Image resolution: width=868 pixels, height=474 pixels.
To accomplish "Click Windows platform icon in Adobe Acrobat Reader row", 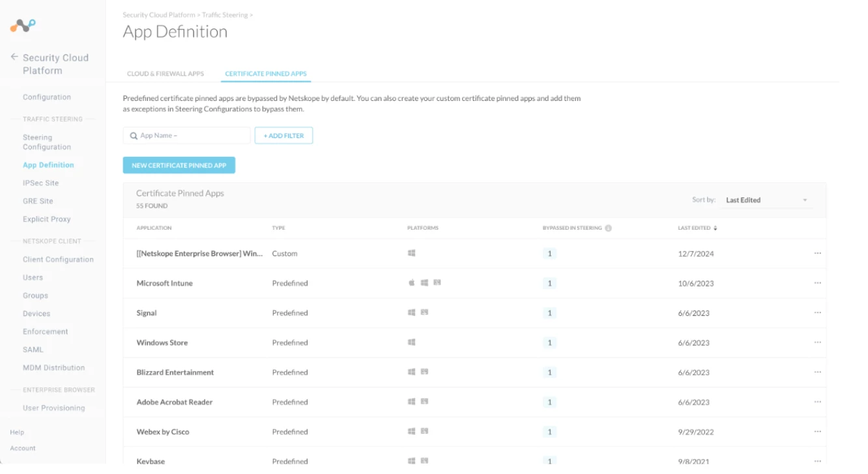I will 411,402.
